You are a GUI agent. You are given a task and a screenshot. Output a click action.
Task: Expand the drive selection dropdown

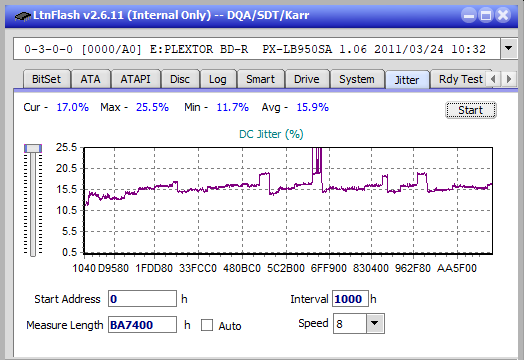[509, 48]
